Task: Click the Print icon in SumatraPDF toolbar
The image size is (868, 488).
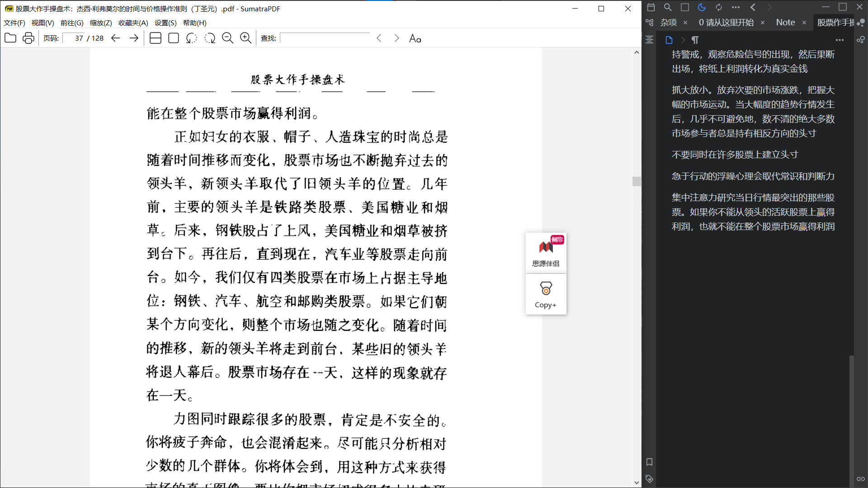Action: point(28,38)
